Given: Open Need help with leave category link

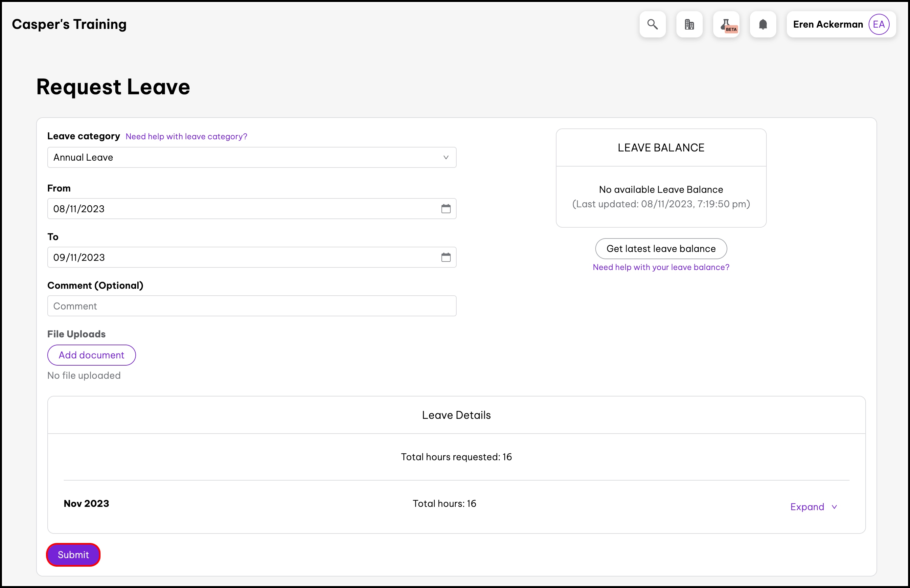Looking at the screenshot, I should 186,136.
